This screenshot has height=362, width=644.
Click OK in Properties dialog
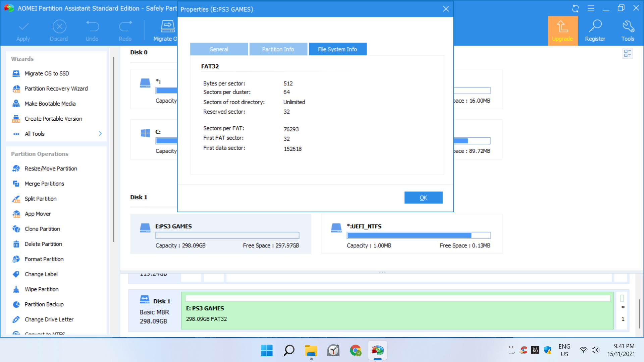(423, 198)
